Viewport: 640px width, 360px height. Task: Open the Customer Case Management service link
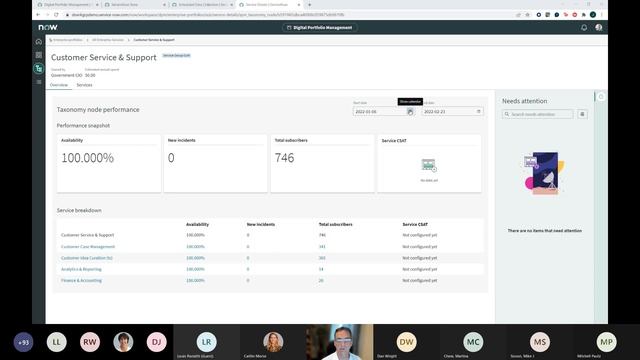(88, 247)
